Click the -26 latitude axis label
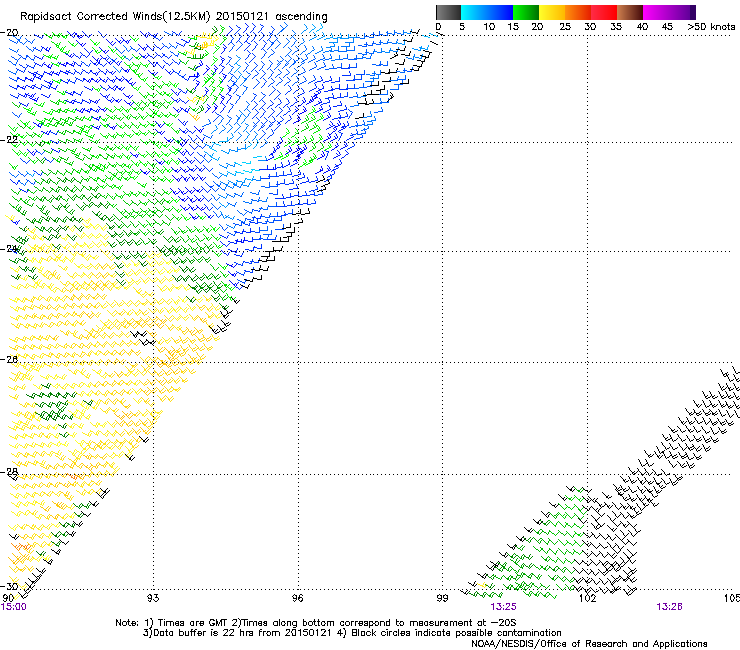740x650 pixels. (x=9, y=360)
